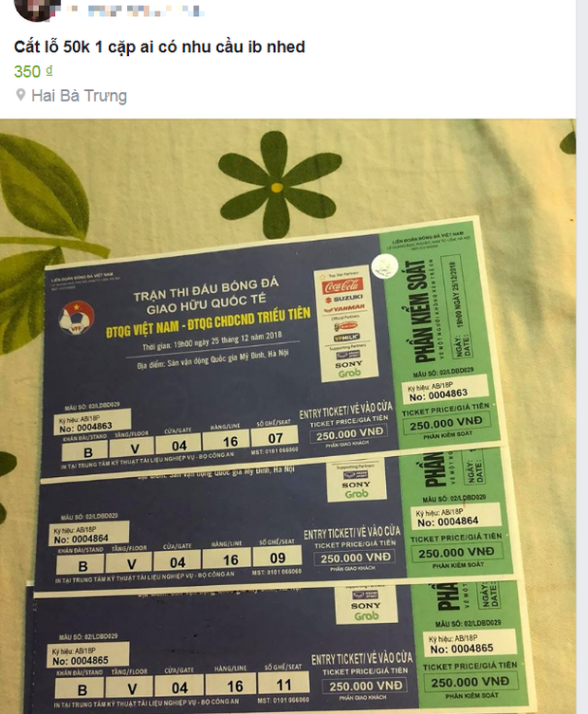The image size is (588, 714).
Task: Click the Grab logo on the top ticket
Action: pyautogui.click(x=349, y=373)
